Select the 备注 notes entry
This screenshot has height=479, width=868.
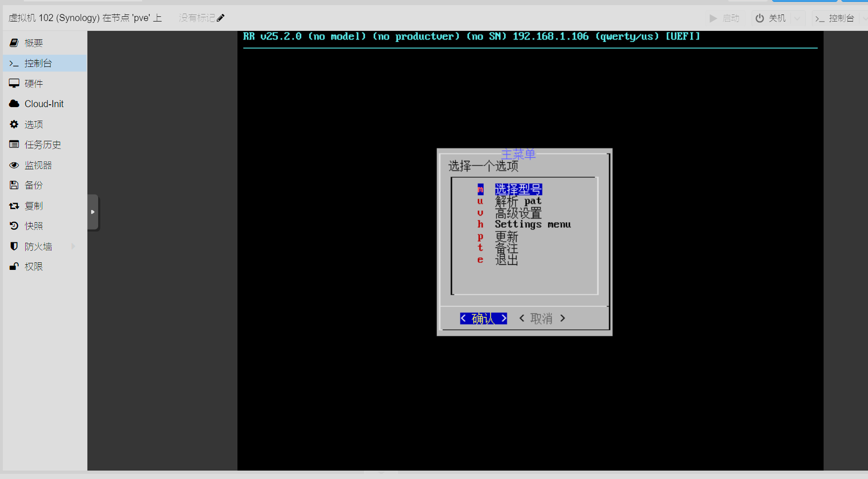pos(507,248)
